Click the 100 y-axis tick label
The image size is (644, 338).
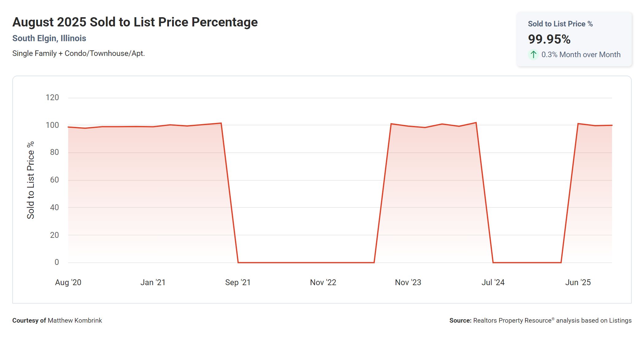(x=52, y=125)
